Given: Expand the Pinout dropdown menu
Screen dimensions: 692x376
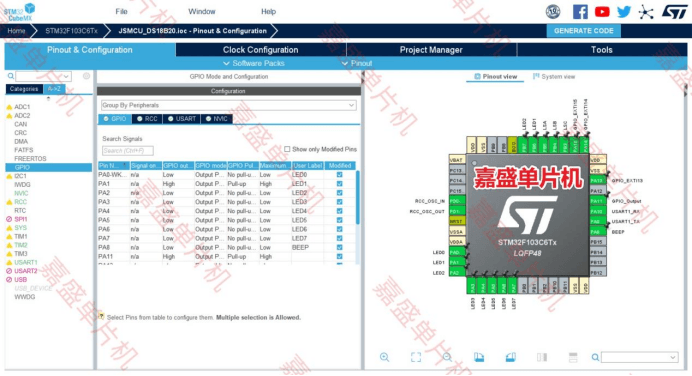Looking at the screenshot, I should point(357,64).
